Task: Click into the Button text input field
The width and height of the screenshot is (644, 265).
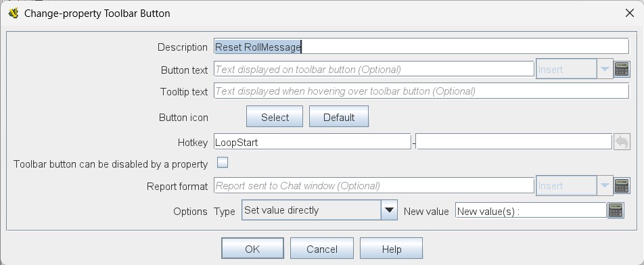Action: 374,70
